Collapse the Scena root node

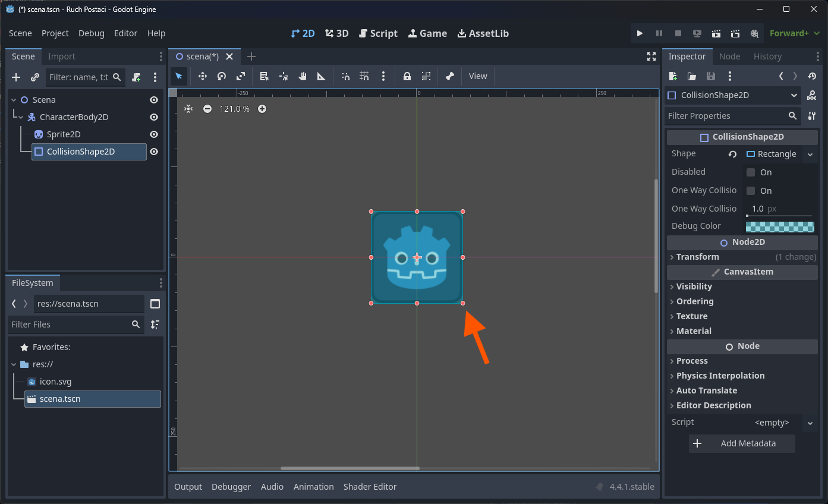pyautogui.click(x=14, y=100)
